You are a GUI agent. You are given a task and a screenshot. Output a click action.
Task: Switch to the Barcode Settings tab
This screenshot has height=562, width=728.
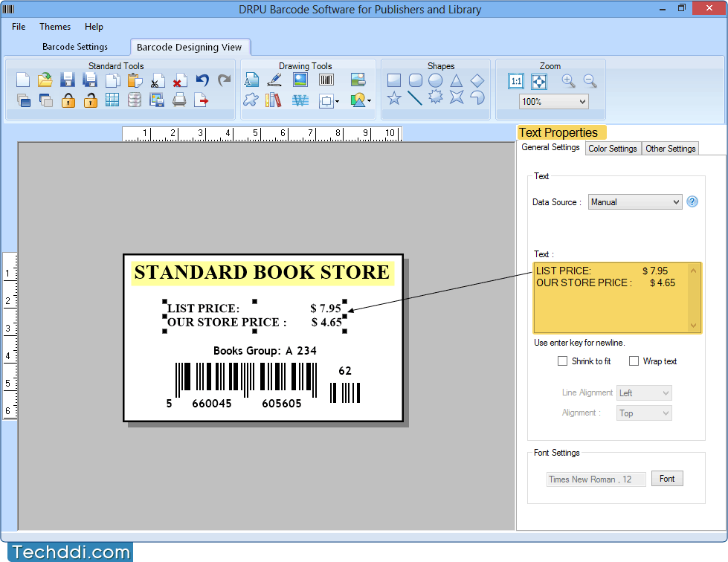tap(75, 46)
